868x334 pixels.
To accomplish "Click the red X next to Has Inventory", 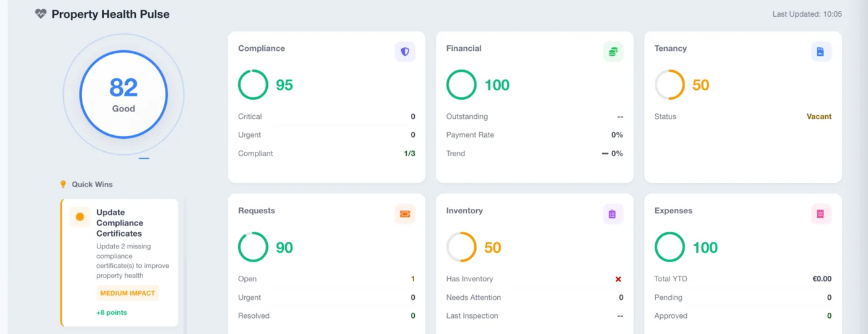I will (618, 279).
